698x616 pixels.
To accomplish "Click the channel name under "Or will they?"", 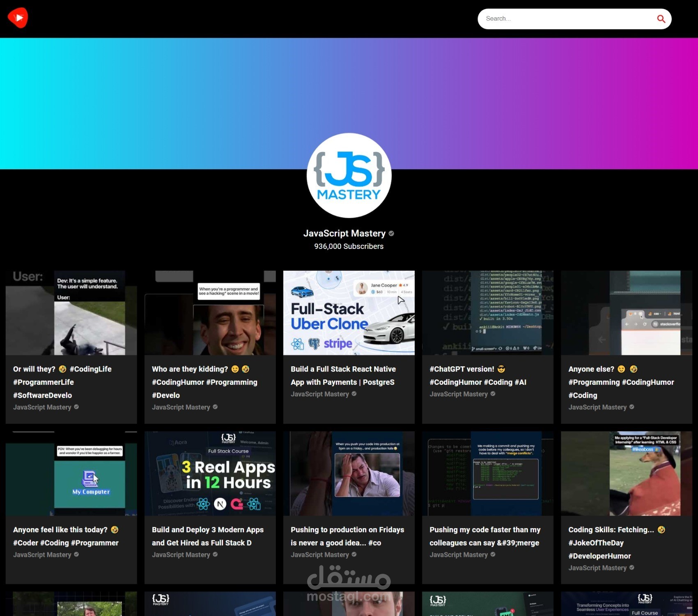I will 42,407.
